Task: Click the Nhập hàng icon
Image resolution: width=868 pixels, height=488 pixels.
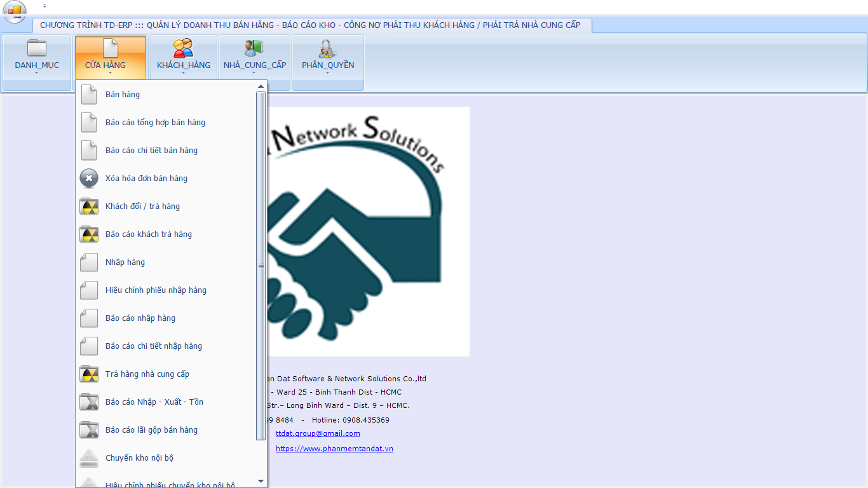Action: click(89, 262)
